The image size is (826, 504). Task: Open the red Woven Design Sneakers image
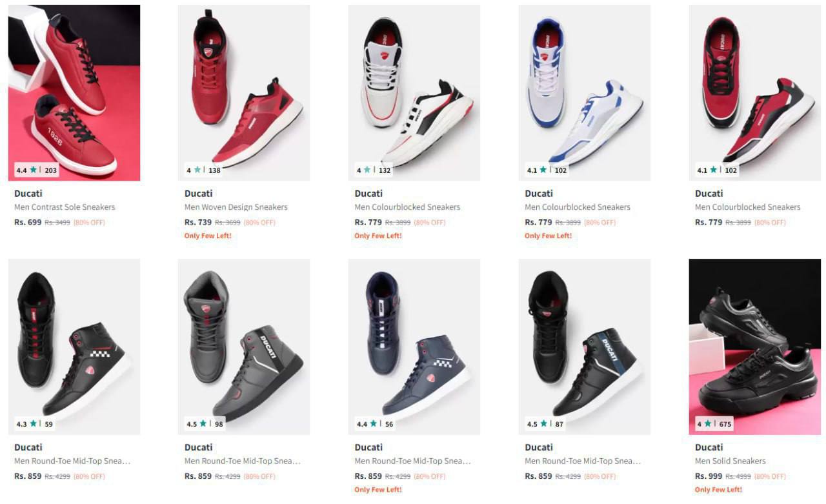point(244,93)
